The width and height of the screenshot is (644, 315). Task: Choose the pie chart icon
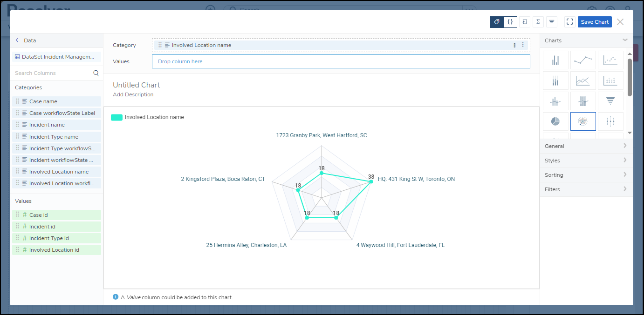pos(555,121)
